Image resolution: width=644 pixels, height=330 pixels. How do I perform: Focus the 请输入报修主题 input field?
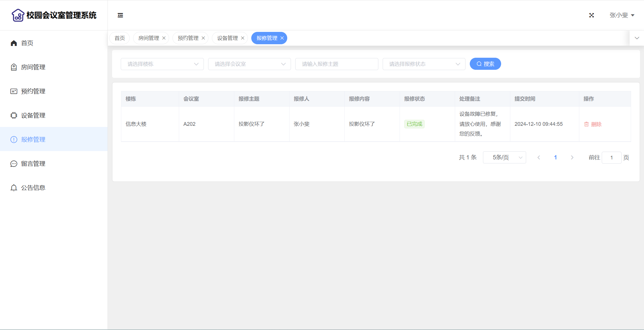point(336,64)
